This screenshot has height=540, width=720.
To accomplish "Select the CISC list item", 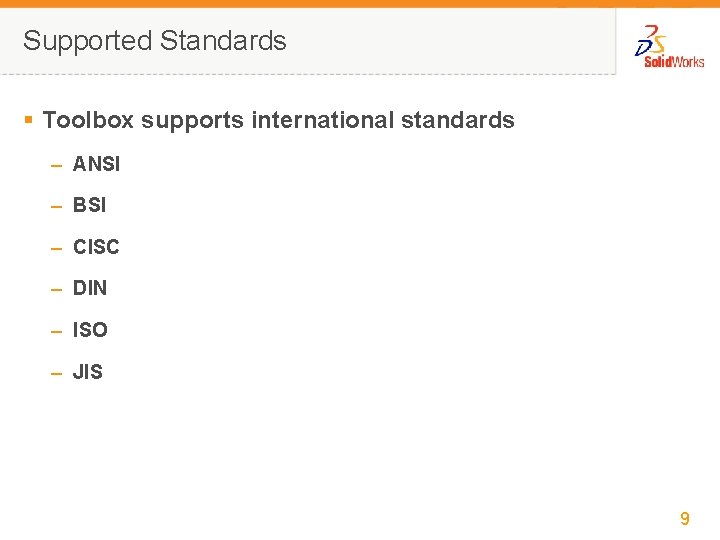I will [96, 247].
